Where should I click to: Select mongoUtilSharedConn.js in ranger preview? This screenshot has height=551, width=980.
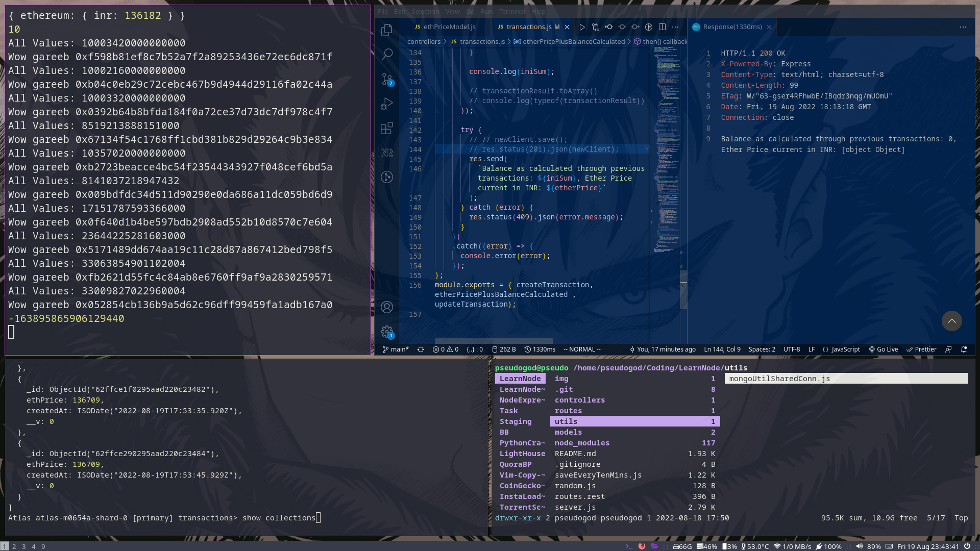click(846, 379)
